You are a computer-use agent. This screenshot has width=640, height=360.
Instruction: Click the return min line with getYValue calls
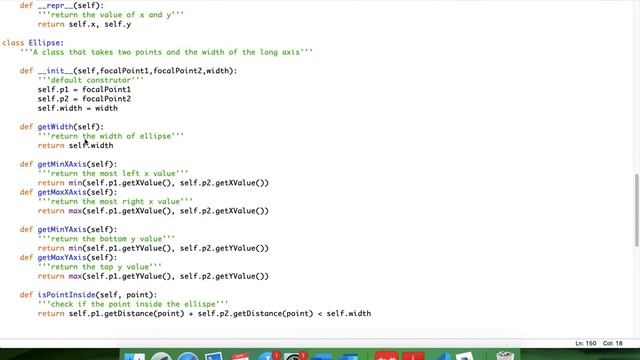tap(153, 249)
